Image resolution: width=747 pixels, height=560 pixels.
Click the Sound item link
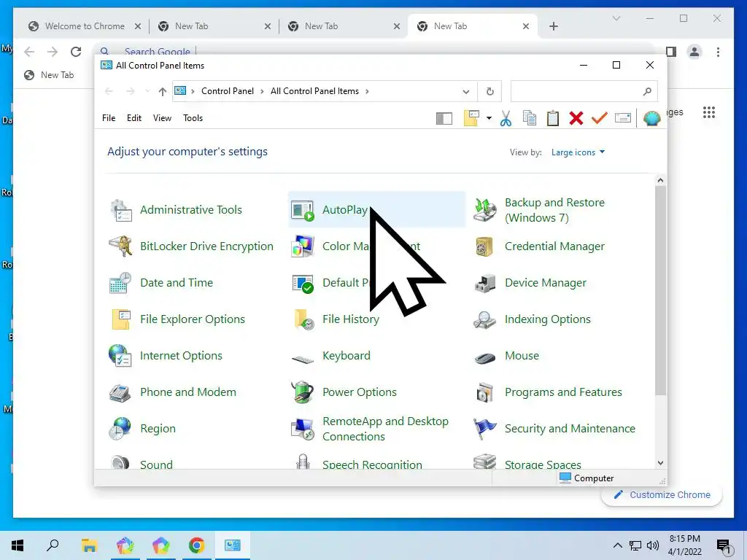click(x=156, y=464)
